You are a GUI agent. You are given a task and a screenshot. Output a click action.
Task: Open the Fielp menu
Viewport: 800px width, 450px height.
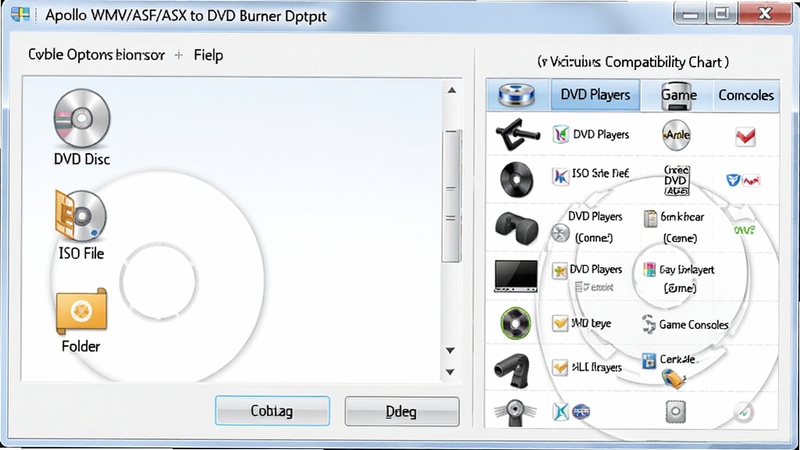point(208,55)
